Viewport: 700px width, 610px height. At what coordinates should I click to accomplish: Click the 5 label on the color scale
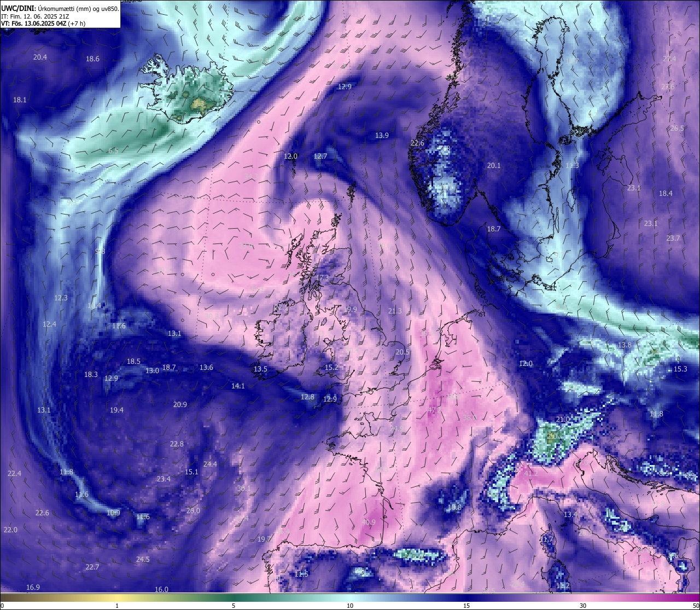pos(234,606)
